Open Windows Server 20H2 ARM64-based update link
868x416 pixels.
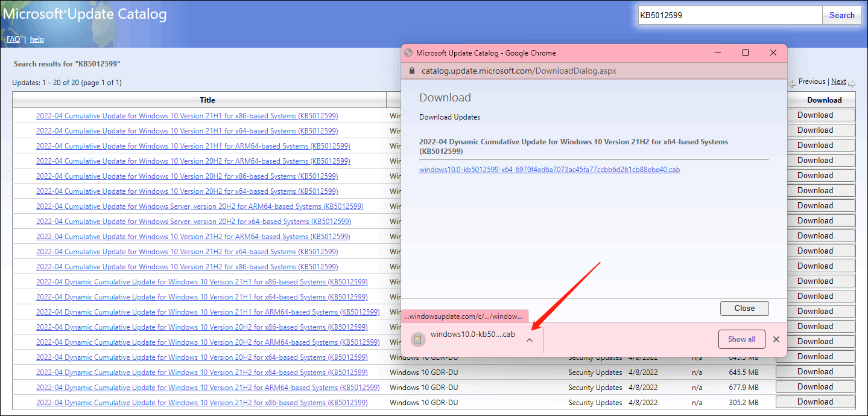[x=200, y=206]
